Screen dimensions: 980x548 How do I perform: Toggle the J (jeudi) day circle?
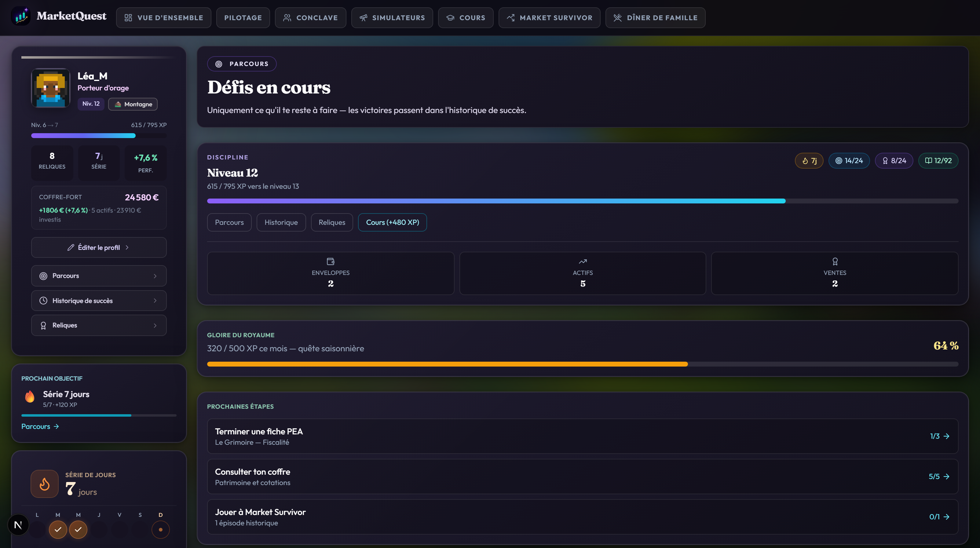(99, 530)
